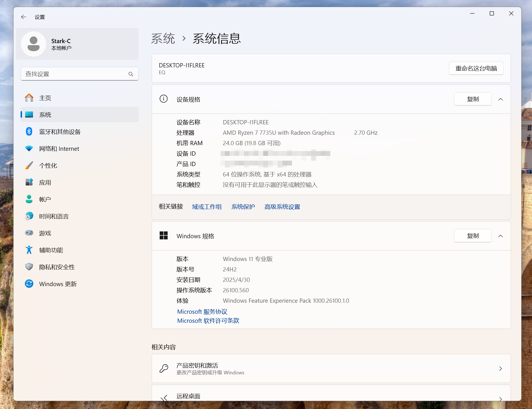Click the 64 位操作系统 system type value
The image size is (532, 409).
pos(267,174)
